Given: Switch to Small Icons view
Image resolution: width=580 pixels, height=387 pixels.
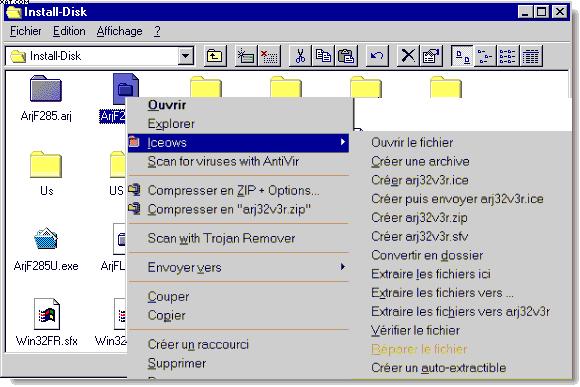Looking at the screenshot, I should coord(485,56).
